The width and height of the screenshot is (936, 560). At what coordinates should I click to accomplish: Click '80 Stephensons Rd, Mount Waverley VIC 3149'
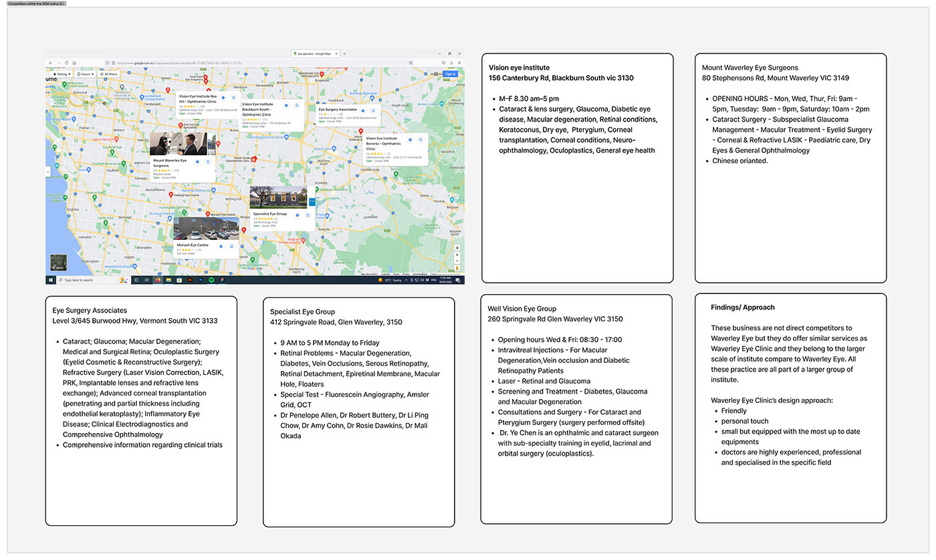[x=776, y=78]
